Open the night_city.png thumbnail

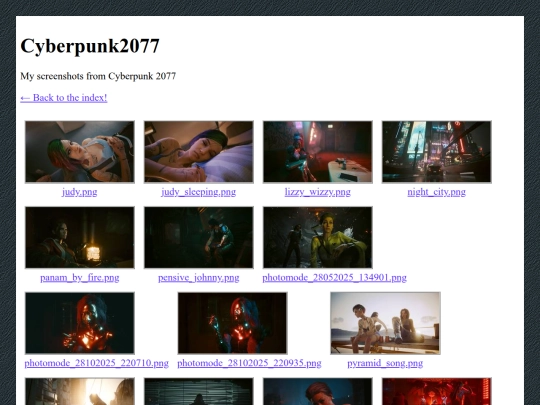[437, 152]
